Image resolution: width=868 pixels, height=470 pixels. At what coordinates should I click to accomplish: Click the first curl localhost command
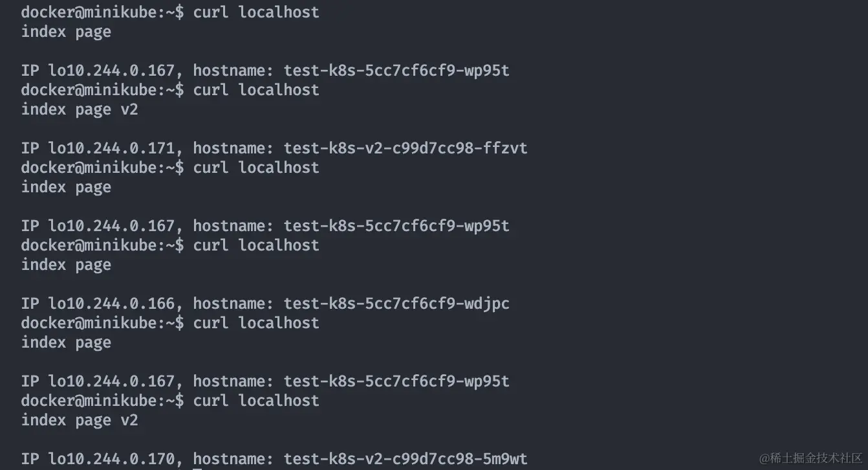tap(256, 12)
